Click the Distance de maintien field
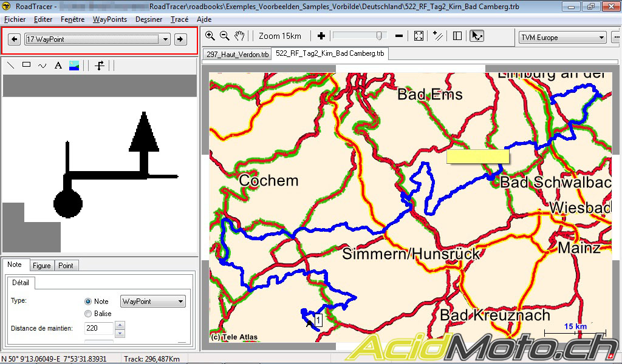The image size is (622, 364). tap(99, 328)
